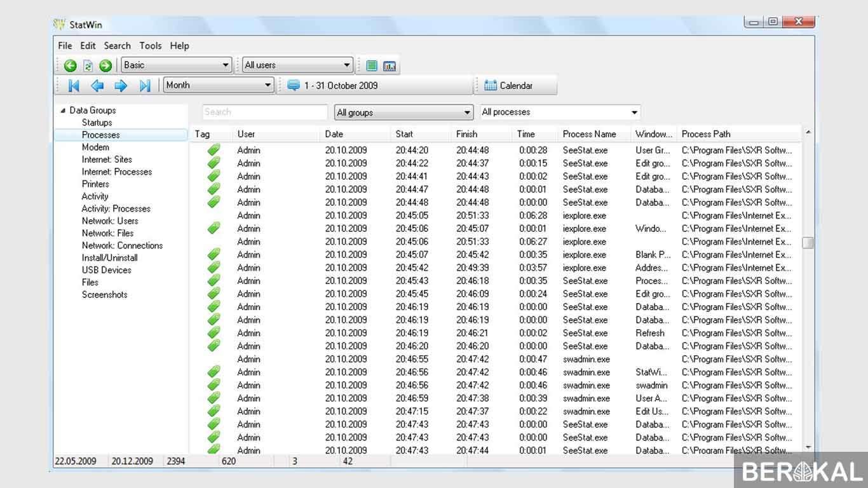Click the tag icon on the 20:44:20 row

click(214, 150)
